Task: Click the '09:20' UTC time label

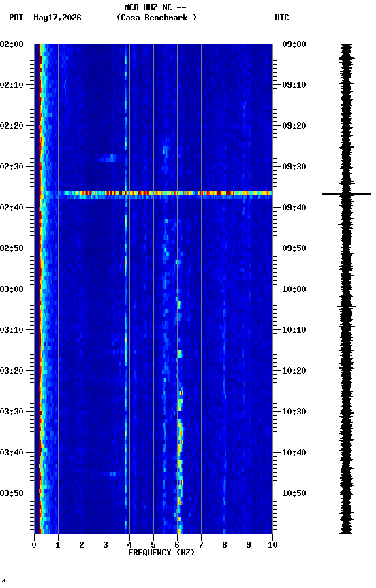Action: tap(294, 126)
